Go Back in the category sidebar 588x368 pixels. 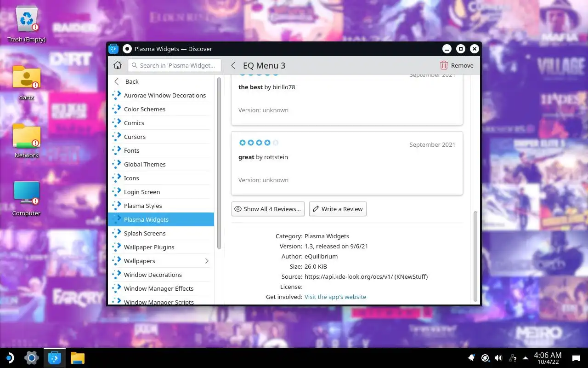tap(161, 81)
